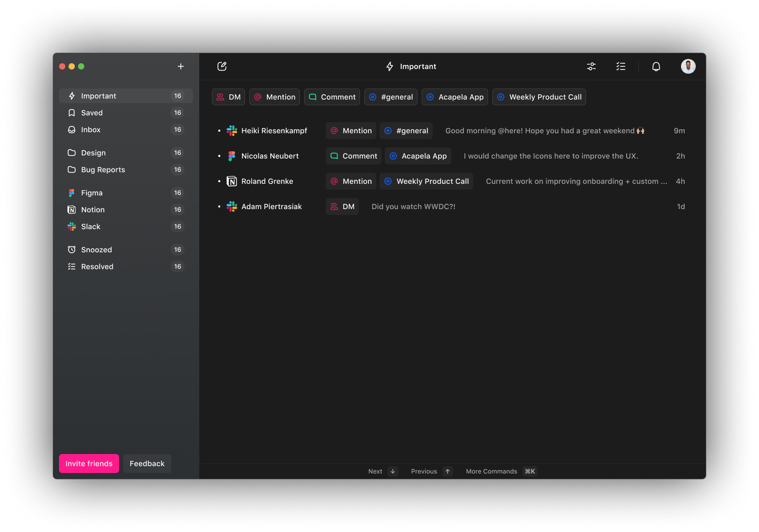Open the Design folder
The width and height of the screenshot is (759, 532).
click(126, 153)
